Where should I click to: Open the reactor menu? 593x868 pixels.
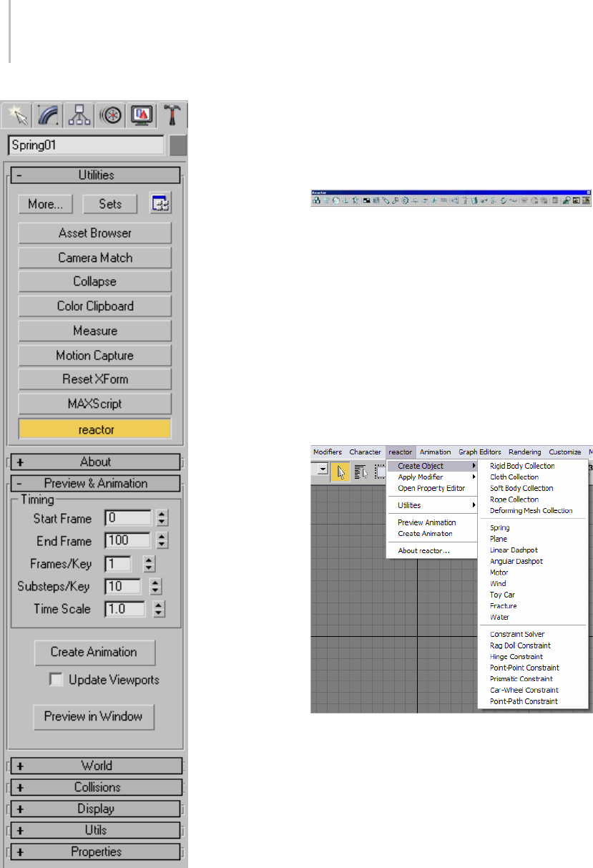(401, 452)
